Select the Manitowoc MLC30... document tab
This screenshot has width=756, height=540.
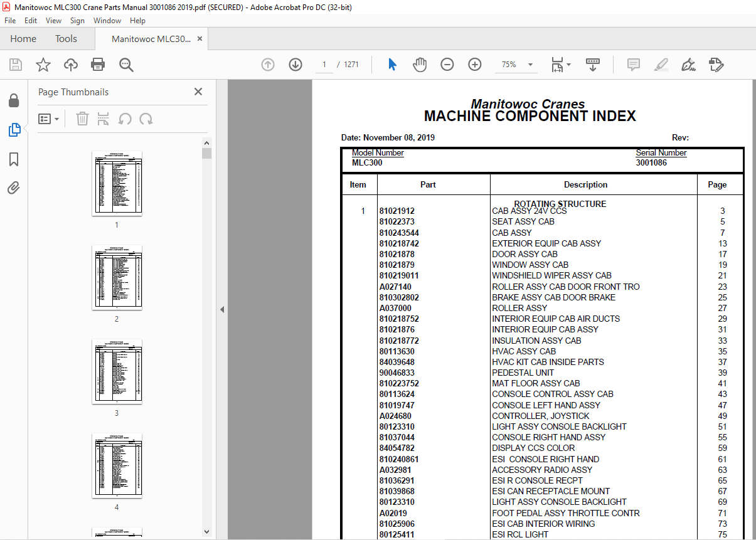[x=151, y=39]
